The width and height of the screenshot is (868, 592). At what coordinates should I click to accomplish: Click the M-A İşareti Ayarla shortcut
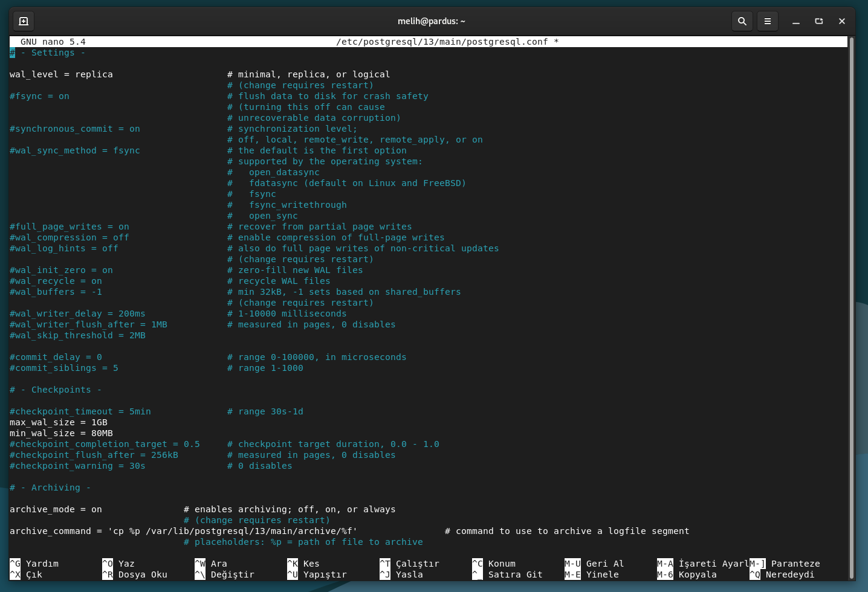tap(703, 564)
